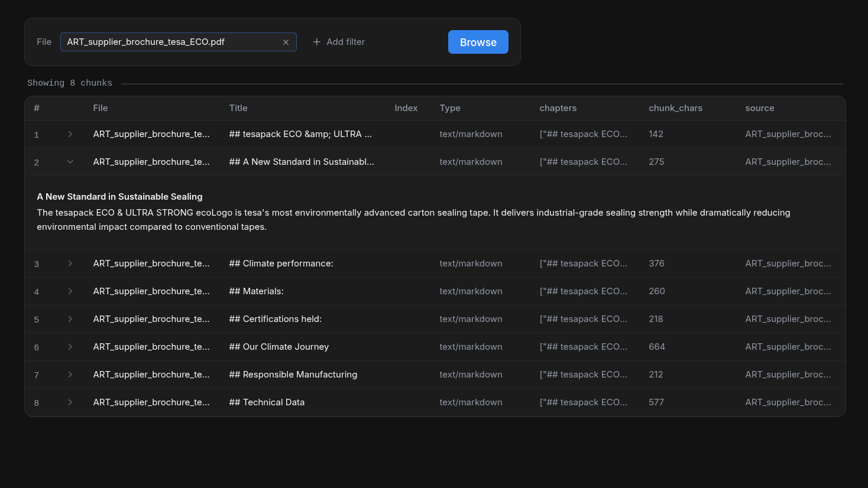This screenshot has width=868, height=488.
Task: Select title '## Materials:'
Action: click(256, 291)
